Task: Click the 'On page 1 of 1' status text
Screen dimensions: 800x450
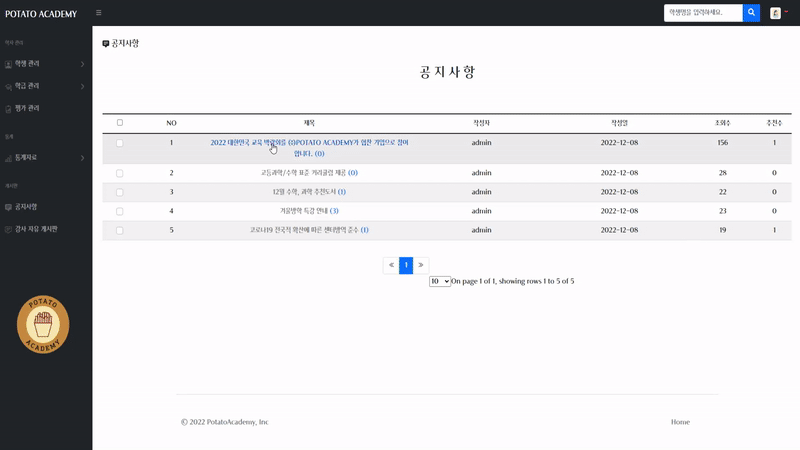Action: [x=512, y=281]
